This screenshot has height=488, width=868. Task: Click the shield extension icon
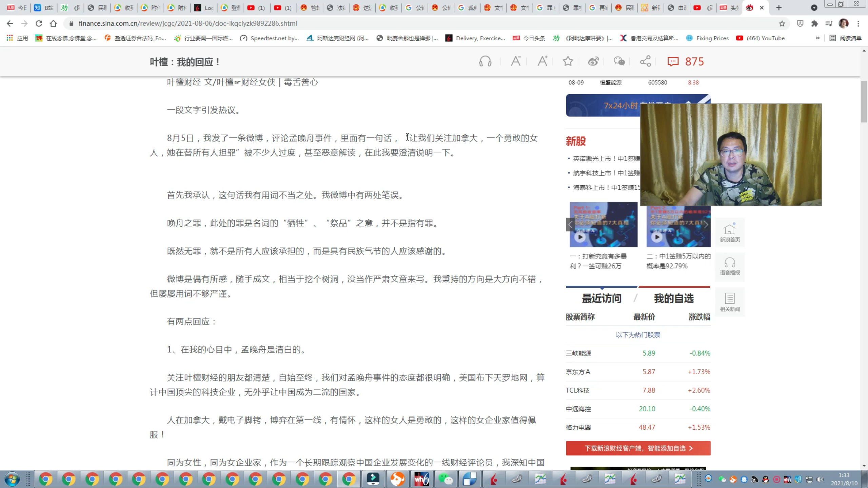point(800,23)
